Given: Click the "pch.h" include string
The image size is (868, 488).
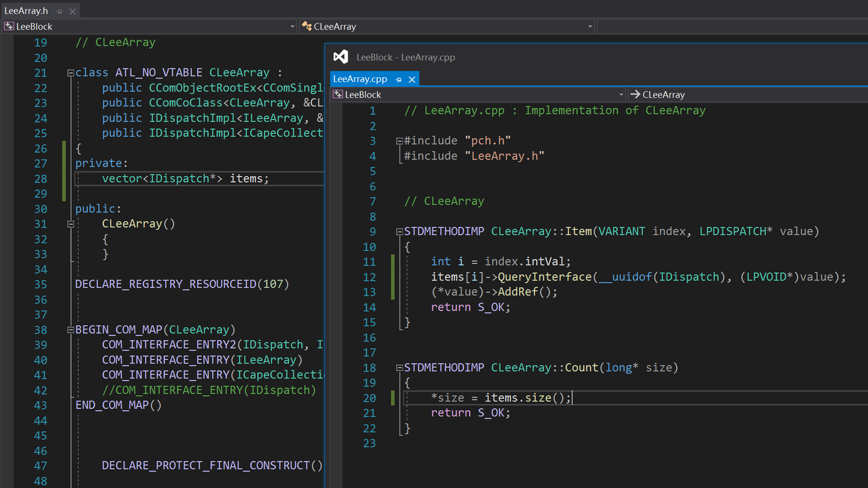Looking at the screenshot, I should coord(488,141).
